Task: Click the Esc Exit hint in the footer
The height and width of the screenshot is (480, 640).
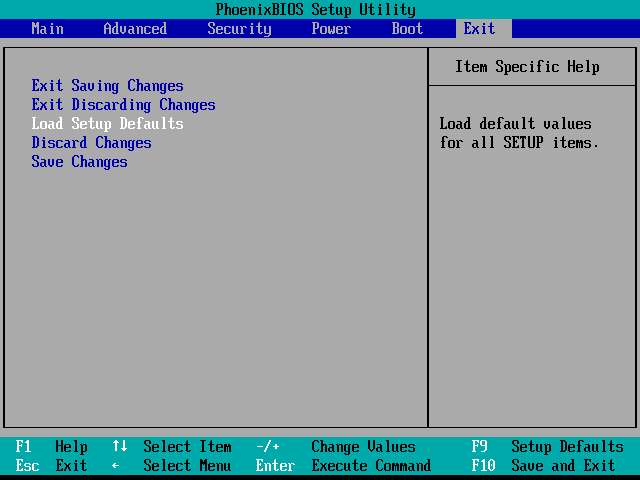Action: pyautogui.click(x=52, y=466)
